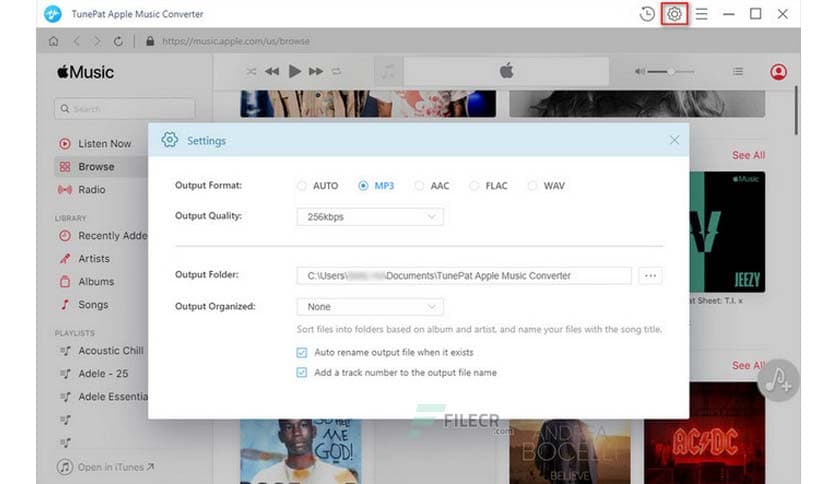
Task: Click the Apple Music logo
Action: click(x=85, y=72)
